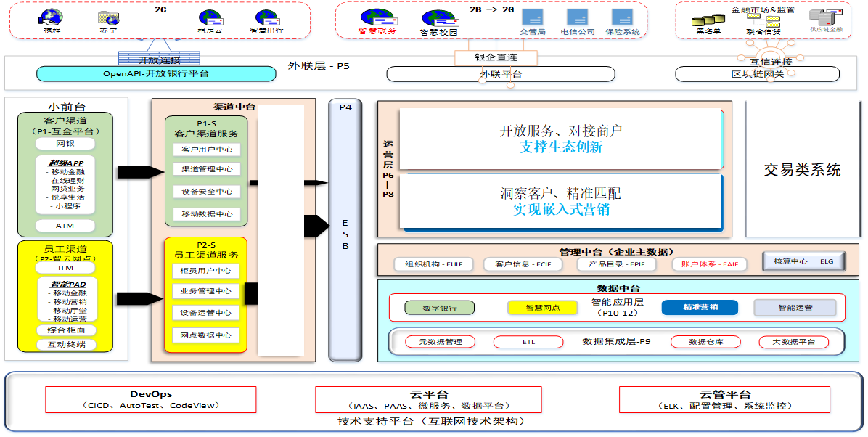Select the 苏宁 icon in 2C group
Viewport: 868px width, 437px height.
coord(108,17)
